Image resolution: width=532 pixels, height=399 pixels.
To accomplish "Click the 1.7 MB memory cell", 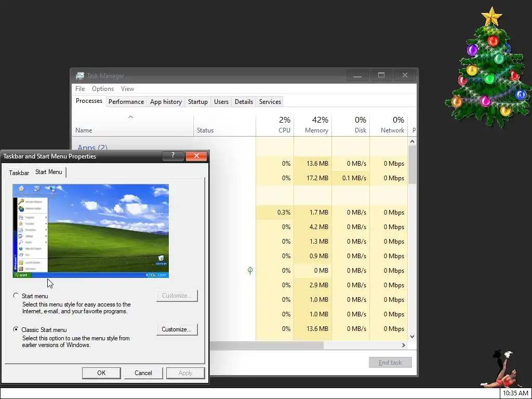I will (313, 212).
